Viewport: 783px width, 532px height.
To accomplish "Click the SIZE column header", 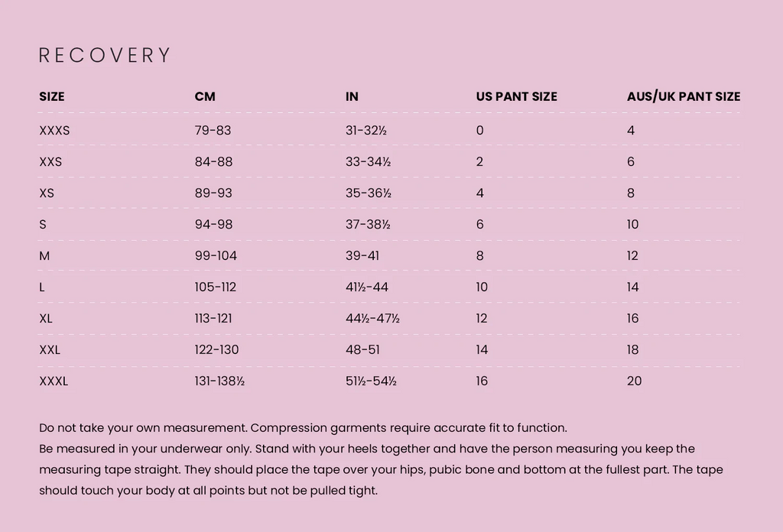I will click(x=52, y=96).
